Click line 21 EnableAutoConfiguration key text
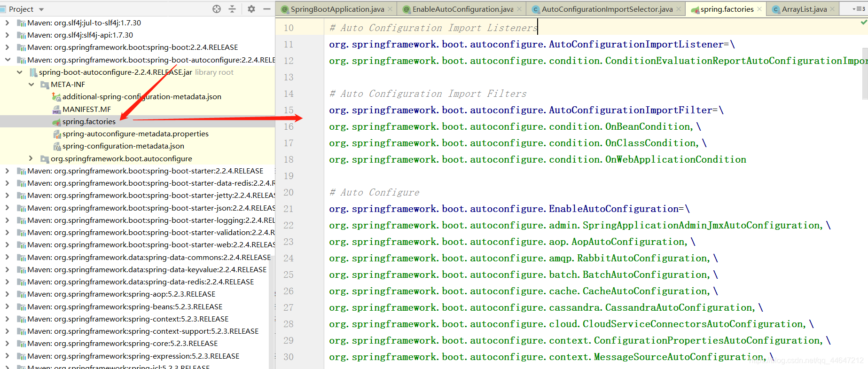868x369 pixels. point(504,209)
